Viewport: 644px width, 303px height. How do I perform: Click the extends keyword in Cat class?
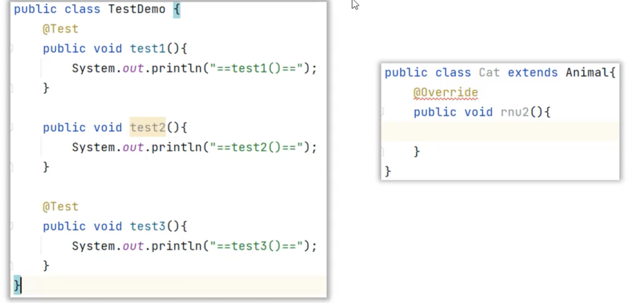tap(533, 73)
